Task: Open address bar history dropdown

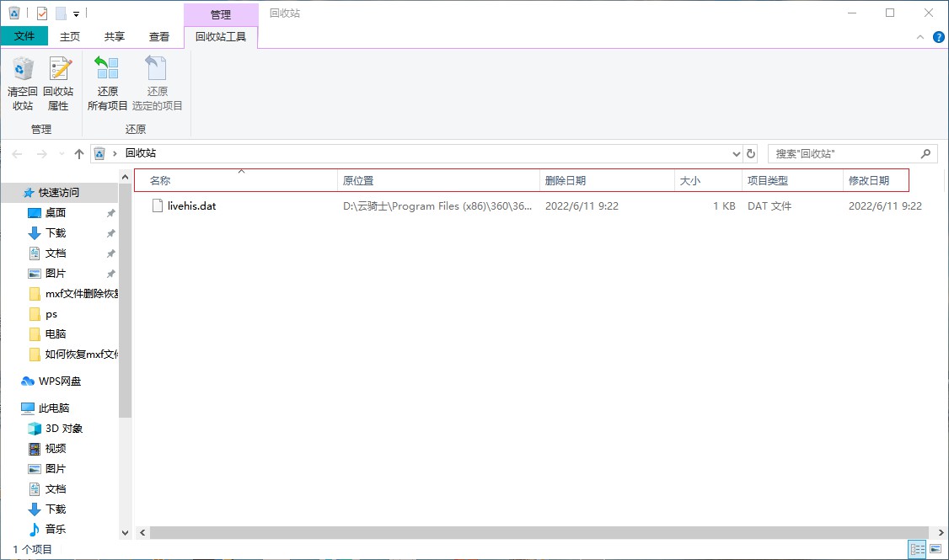Action: pos(735,153)
